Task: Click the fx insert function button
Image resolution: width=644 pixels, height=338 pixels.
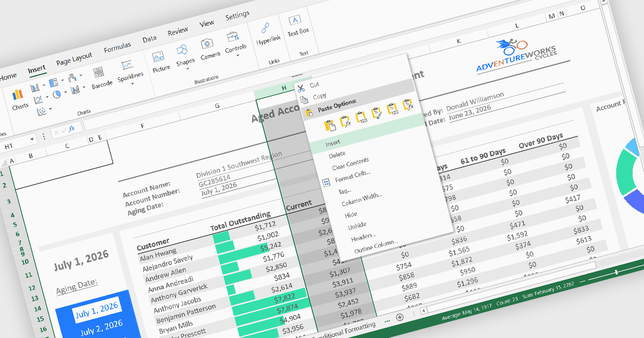Action: coord(71,128)
